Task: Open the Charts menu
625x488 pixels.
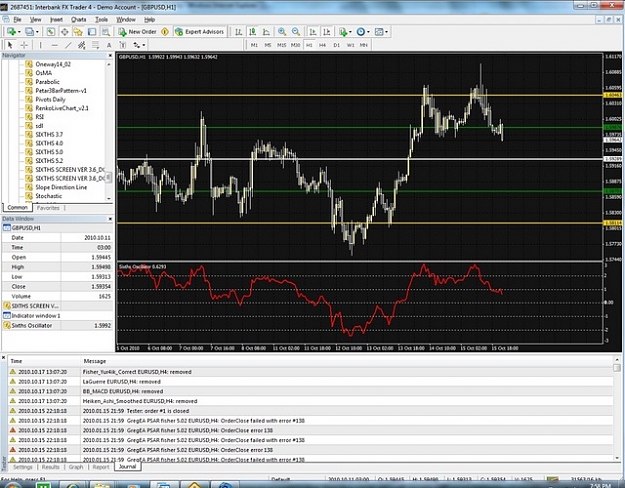Action: coord(79,20)
